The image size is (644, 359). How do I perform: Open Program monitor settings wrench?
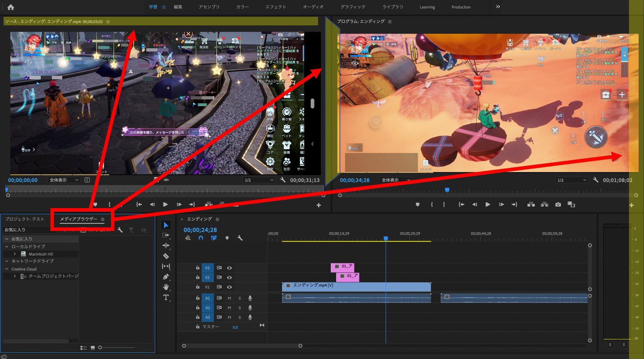595,180
